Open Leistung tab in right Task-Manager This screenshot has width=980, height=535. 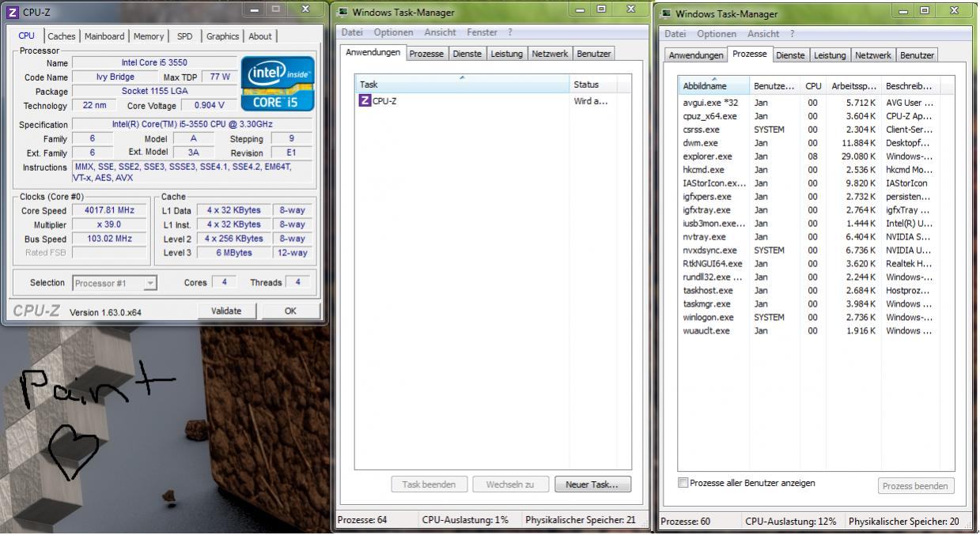[x=830, y=55]
